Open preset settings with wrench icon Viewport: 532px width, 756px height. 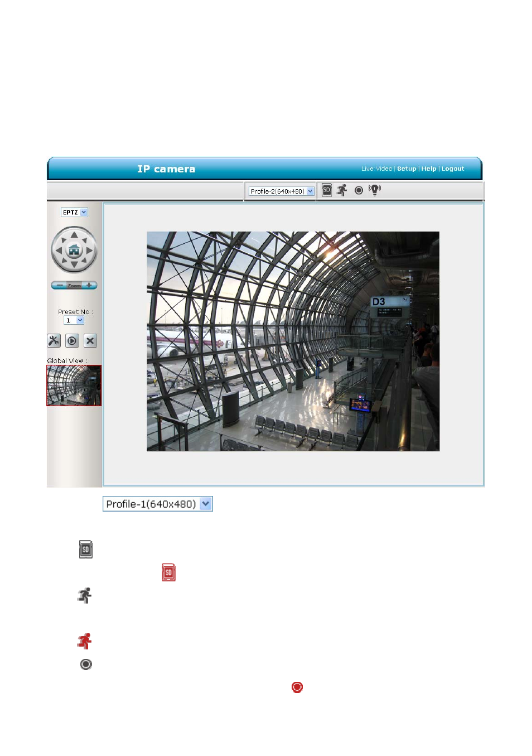point(54,340)
